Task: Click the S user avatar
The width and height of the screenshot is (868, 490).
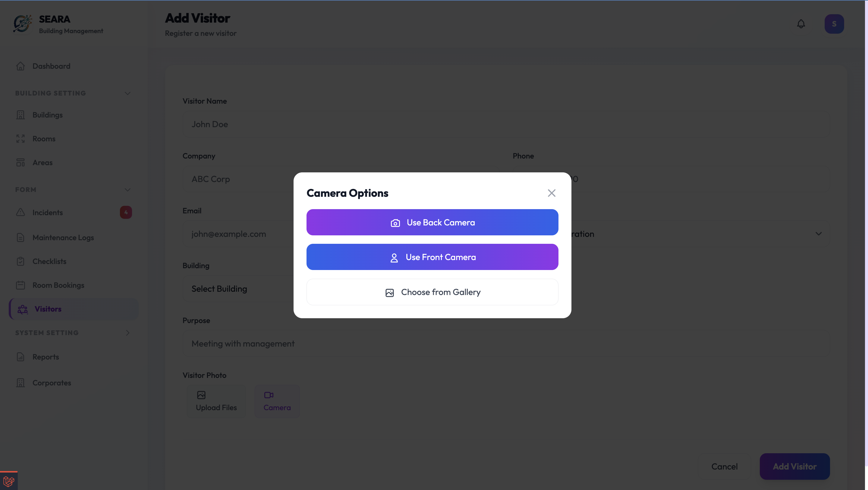Action: [834, 24]
